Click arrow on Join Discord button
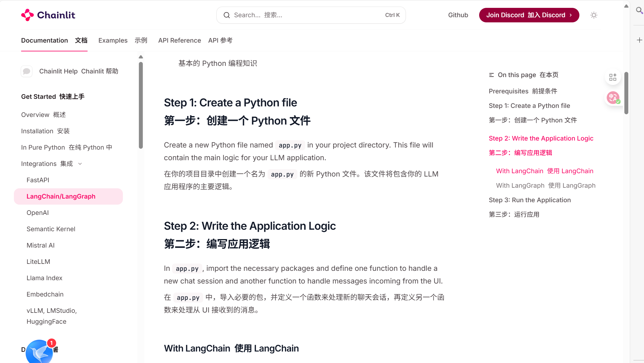Screen dimensions: 644x363 point(571,15)
